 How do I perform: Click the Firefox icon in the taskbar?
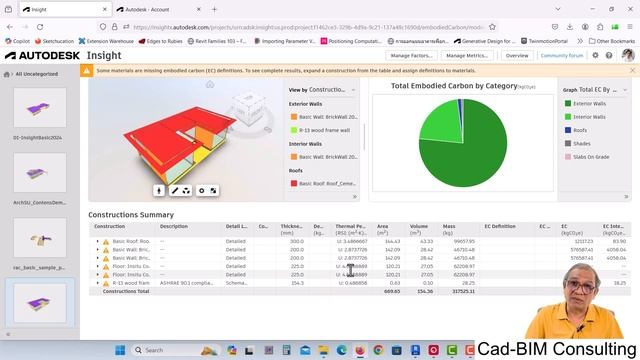point(360,350)
